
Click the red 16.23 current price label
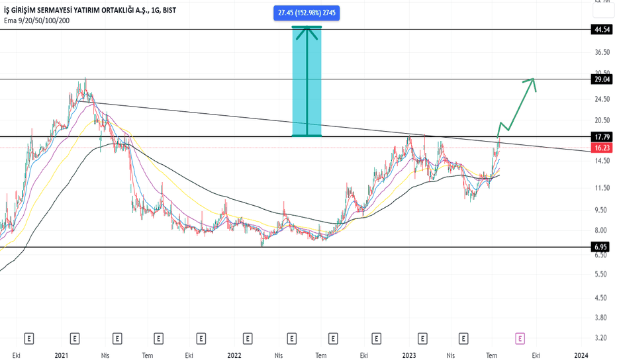click(602, 148)
